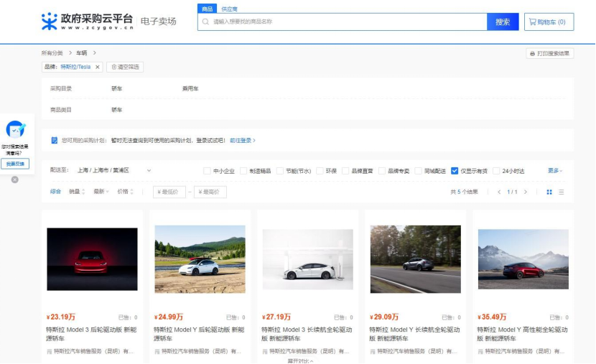Click the ¥29.09万 price
This screenshot has height=364, width=596.
384,317
